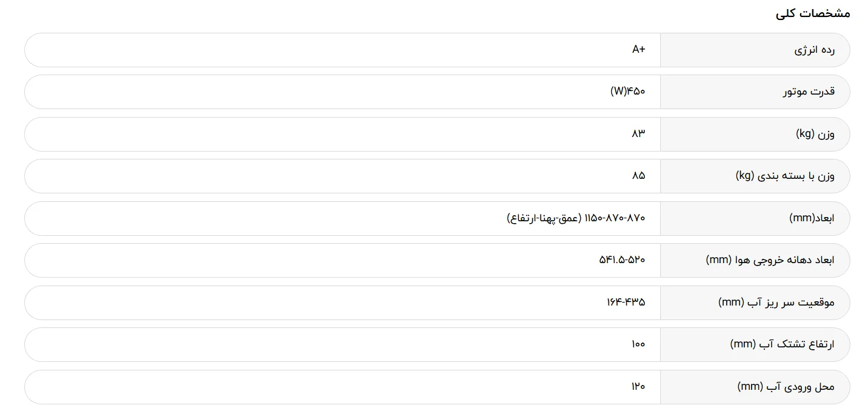The image size is (868, 408).
Task: Select the موقعیت سر ریز آب label
Action: [776, 302]
